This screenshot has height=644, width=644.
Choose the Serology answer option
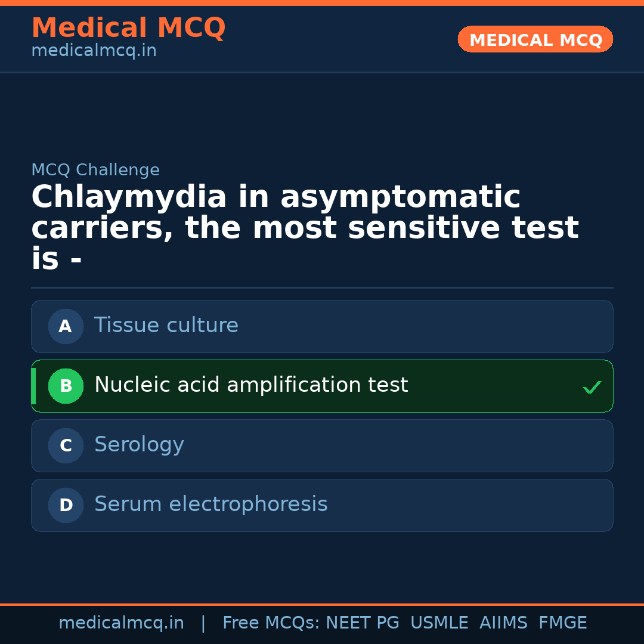139,445
